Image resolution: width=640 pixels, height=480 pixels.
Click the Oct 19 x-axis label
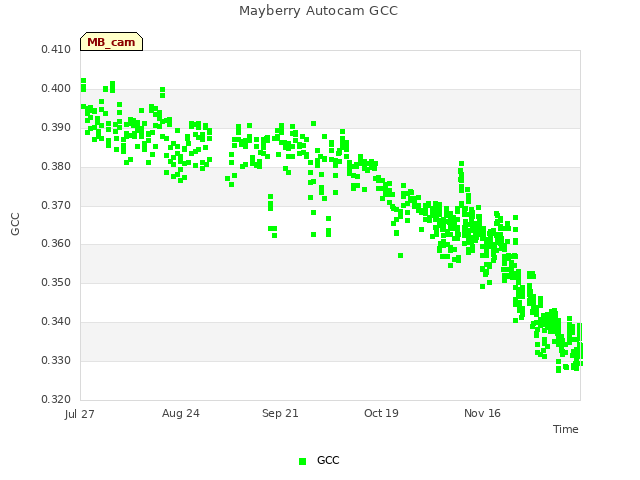(x=381, y=413)
